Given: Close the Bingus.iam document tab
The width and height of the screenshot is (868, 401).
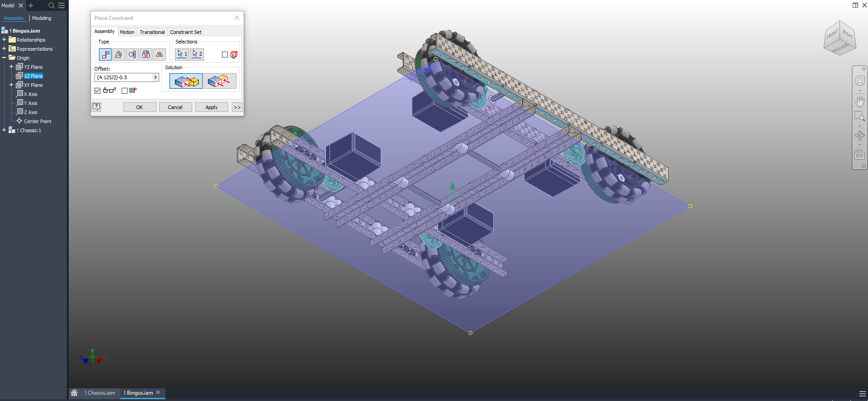Looking at the screenshot, I should [x=158, y=392].
